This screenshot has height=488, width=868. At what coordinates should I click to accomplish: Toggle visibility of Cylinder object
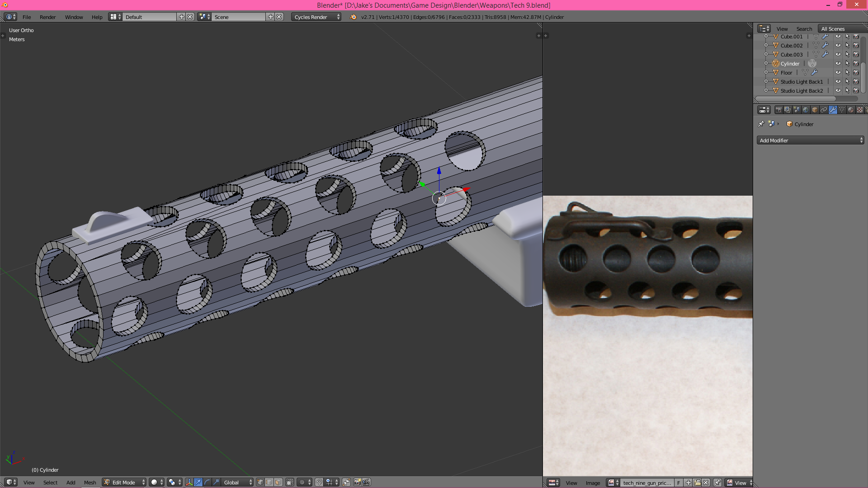(x=839, y=63)
